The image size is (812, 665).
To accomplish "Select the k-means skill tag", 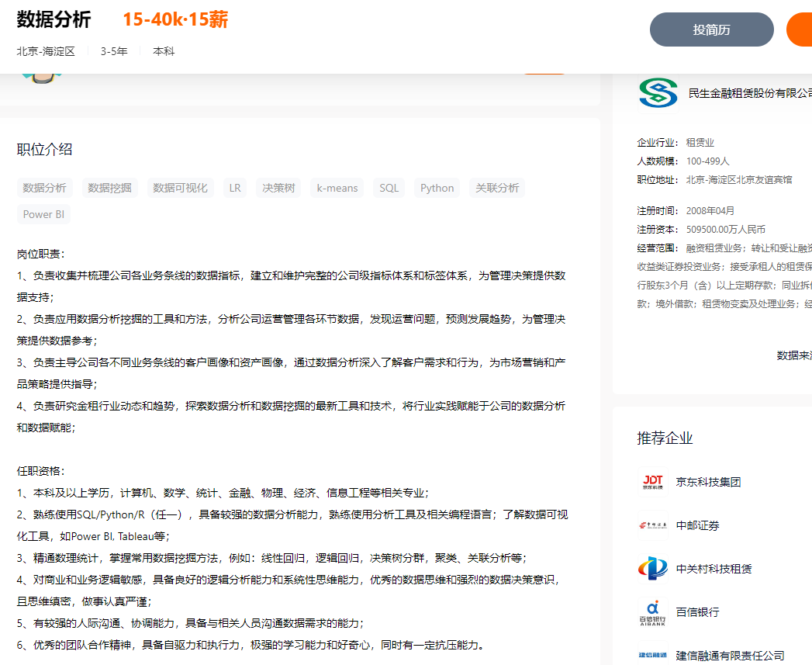I will [337, 188].
